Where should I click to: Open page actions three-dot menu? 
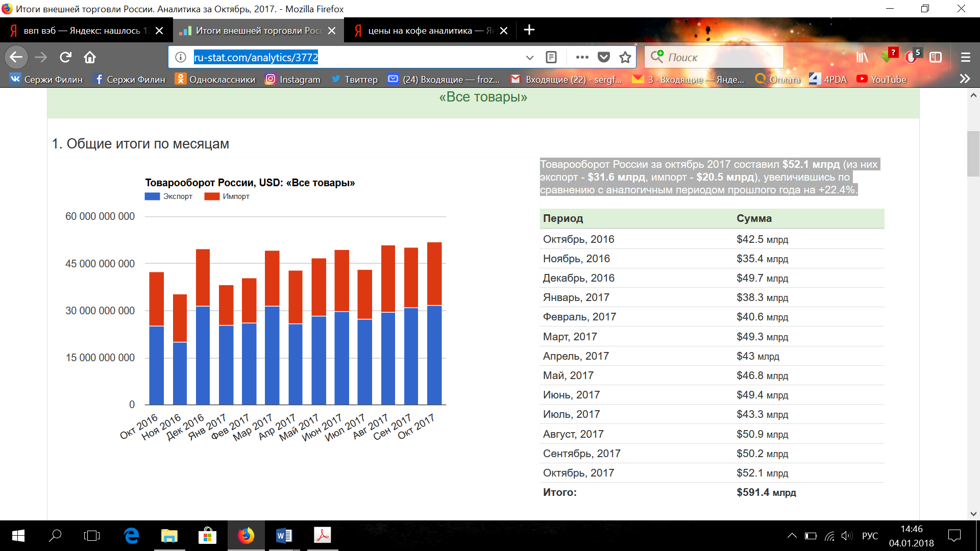(582, 57)
